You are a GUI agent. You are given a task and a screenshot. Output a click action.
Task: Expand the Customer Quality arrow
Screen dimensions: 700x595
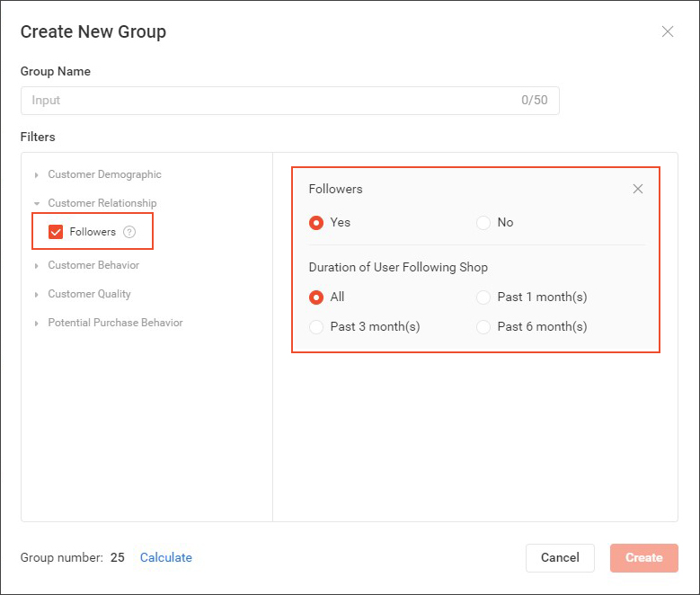(x=37, y=294)
